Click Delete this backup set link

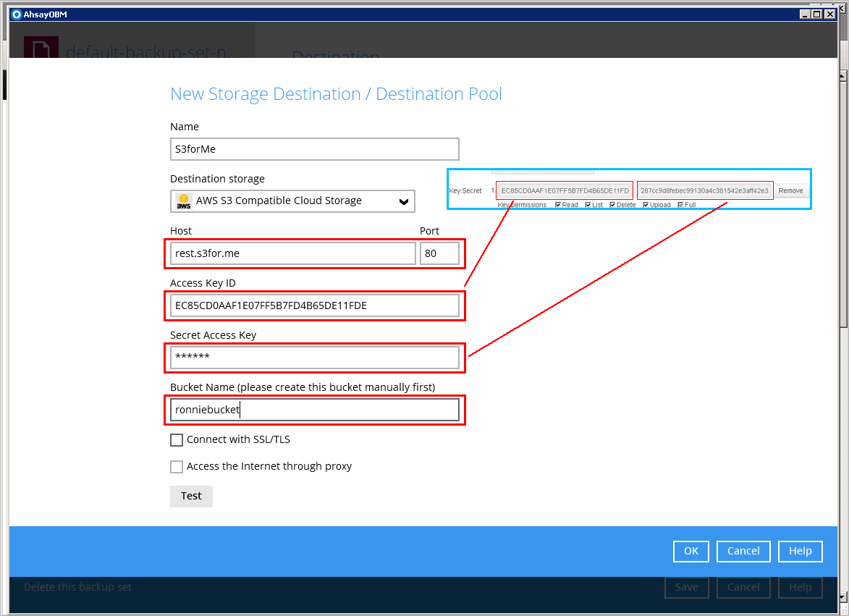tap(77, 587)
